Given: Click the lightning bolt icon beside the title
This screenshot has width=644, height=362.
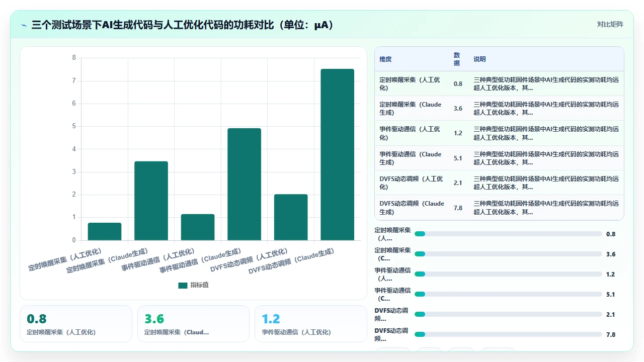Looking at the screenshot, I should [x=24, y=25].
